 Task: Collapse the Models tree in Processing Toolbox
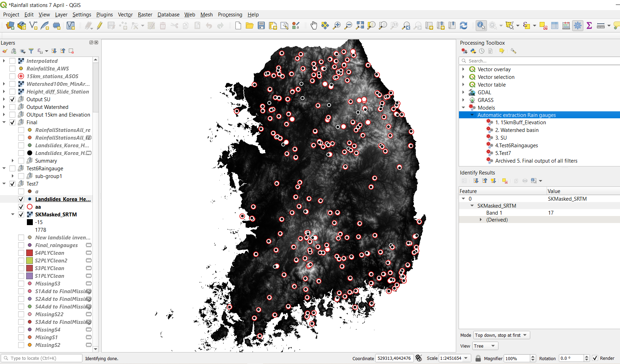[x=464, y=107]
